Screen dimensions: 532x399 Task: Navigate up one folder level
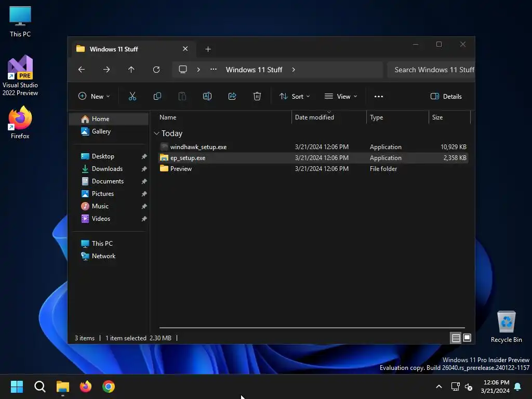(131, 70)
